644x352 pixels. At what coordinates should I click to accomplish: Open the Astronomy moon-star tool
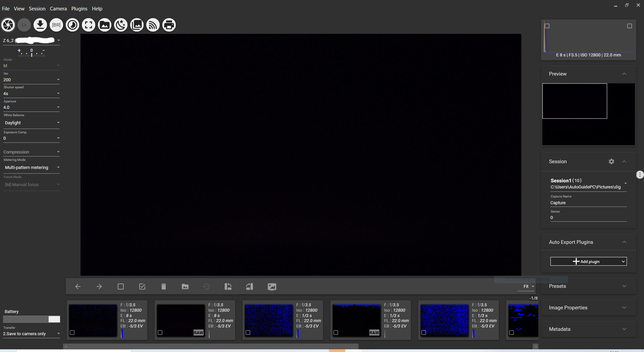[x=121, y=25]
